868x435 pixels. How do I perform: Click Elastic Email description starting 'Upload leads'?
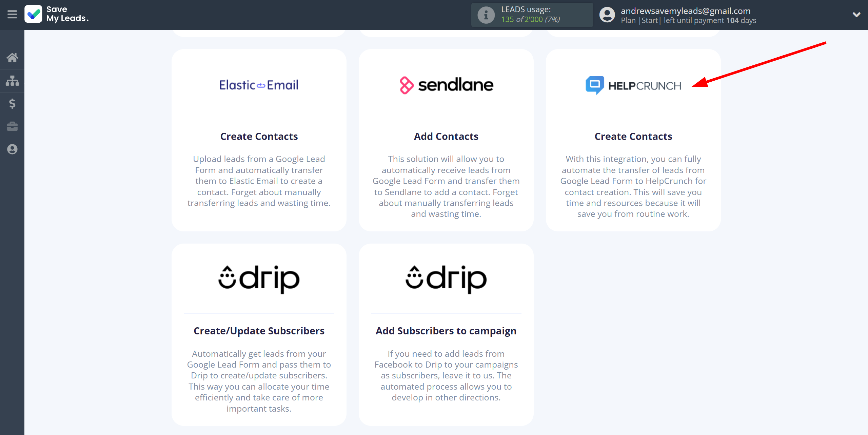click(x=259, y=181)
